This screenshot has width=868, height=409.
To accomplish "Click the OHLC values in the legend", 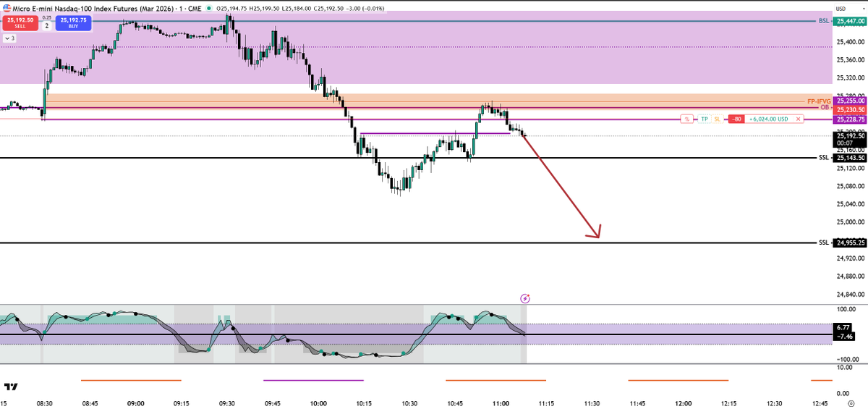I will pos(299,9).
